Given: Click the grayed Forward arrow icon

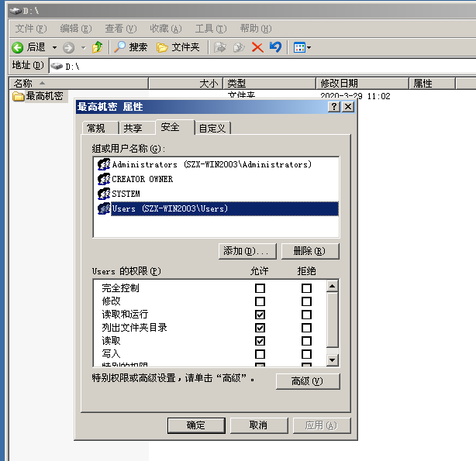Looking at the screenshot, I should 68,47.
